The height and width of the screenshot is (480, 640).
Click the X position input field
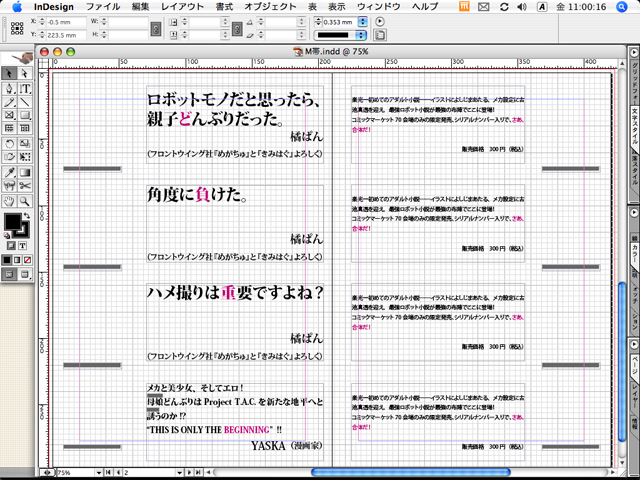click(x=64, y=20)
